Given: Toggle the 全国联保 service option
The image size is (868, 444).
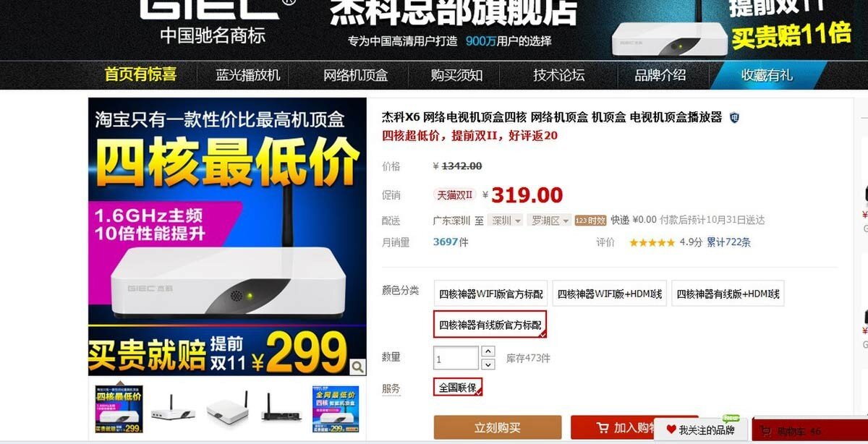Looking at the screenshot, I should [x=458, y=388].
